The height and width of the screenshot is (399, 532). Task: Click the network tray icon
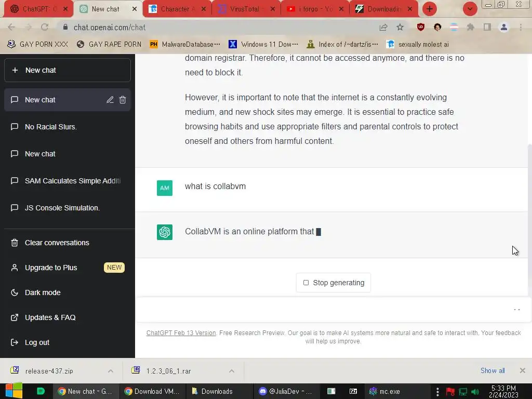[463, 392]
